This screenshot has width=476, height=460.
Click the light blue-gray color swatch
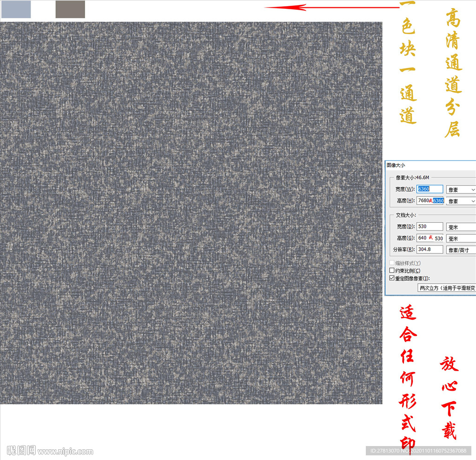pyautogui.click(x=16, y=9)
